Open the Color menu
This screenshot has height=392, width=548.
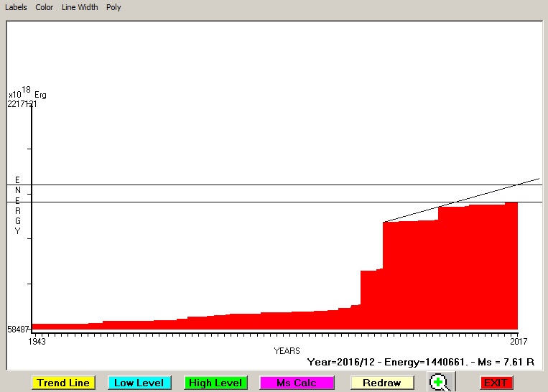pyautogui.click(x=45, y=7)
